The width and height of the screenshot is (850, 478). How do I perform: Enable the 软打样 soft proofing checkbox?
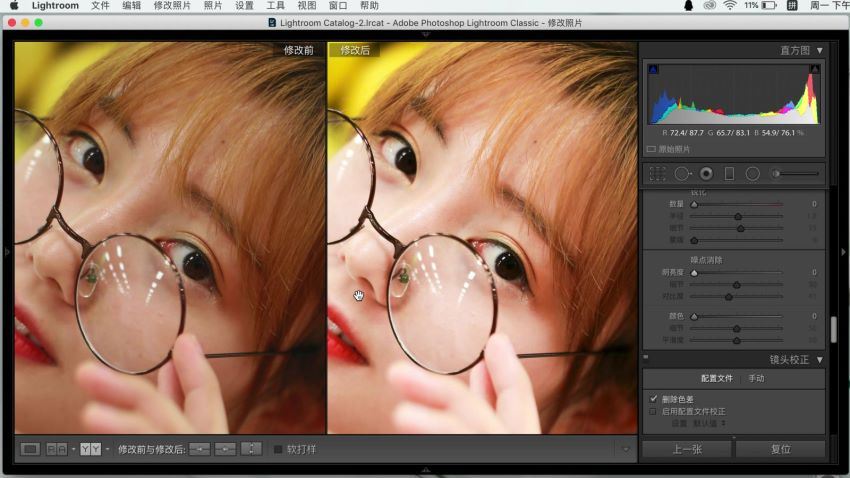(x=278, y=449)
